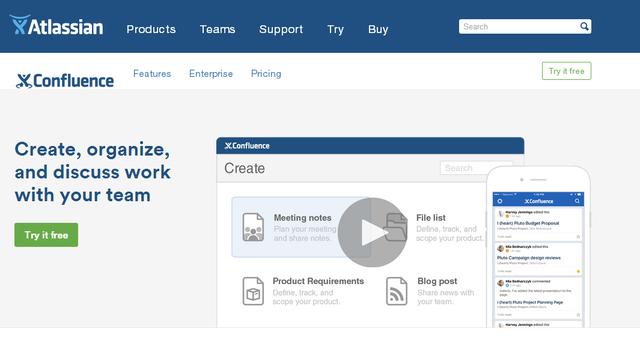Image resolution: width=640 pixels, height=364 pixels.
Task: Open the Products menu
Action: tap(151, 29)
